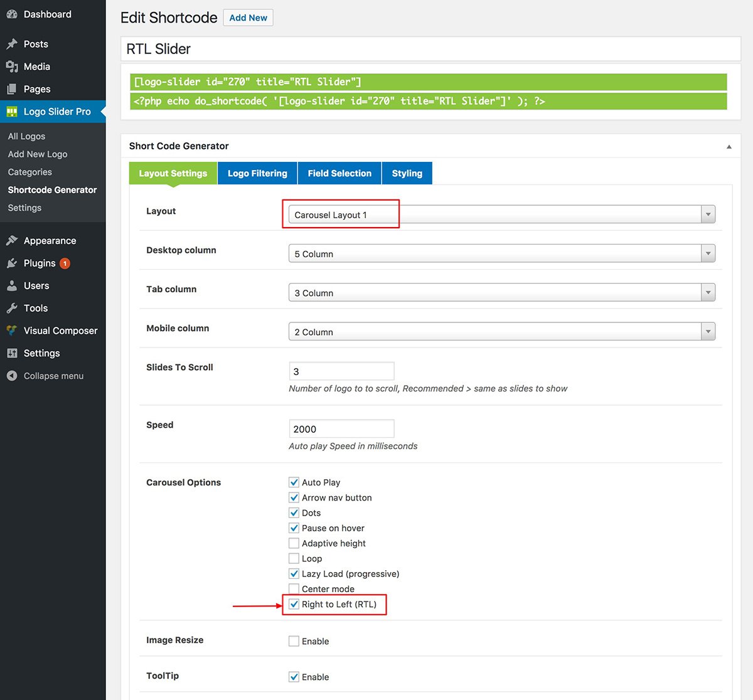The height and width of the screenshot is (700, 753).
Task: Toggle the Dots checkbox
Action: (x=294, y=512)
